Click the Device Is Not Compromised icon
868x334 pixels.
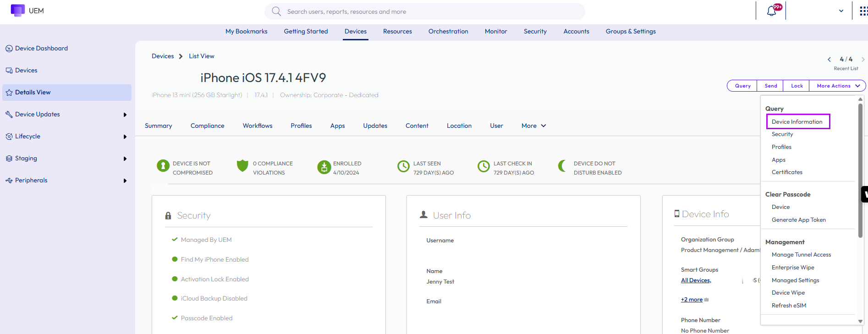click(163, 166)
